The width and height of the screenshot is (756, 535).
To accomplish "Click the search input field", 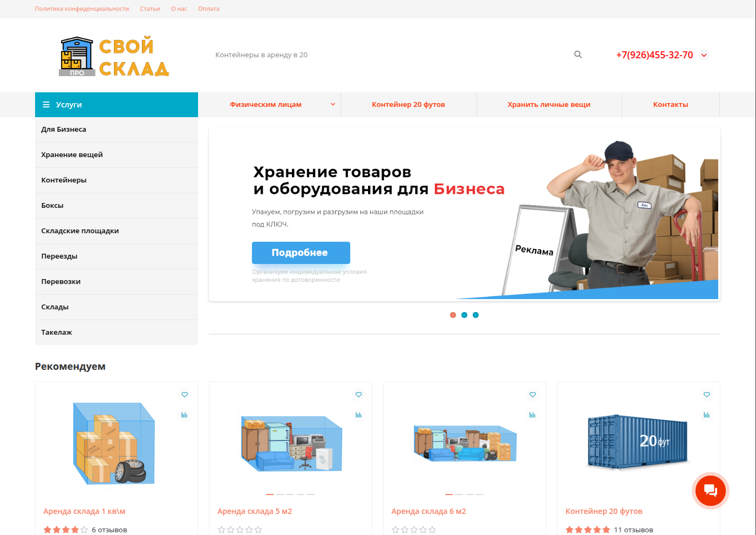I will (389, 55).
